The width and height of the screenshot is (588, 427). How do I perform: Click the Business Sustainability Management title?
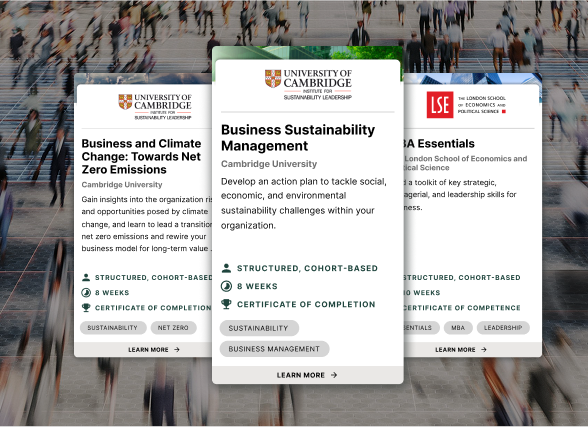pyautogui.click(x=298, y=138)
